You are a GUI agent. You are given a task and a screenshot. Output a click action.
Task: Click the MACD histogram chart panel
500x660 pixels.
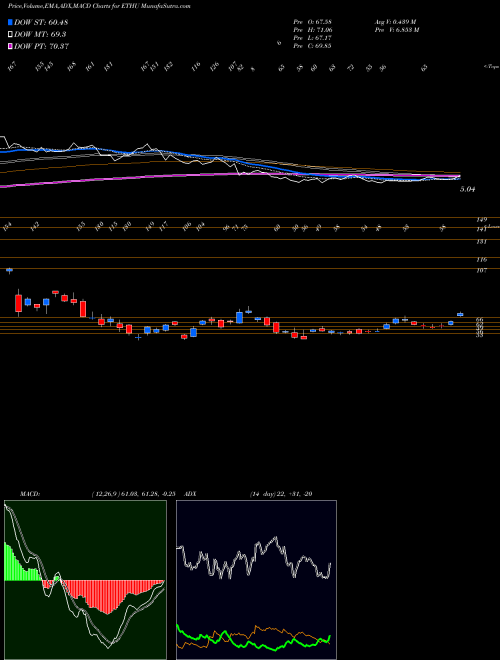85,580
